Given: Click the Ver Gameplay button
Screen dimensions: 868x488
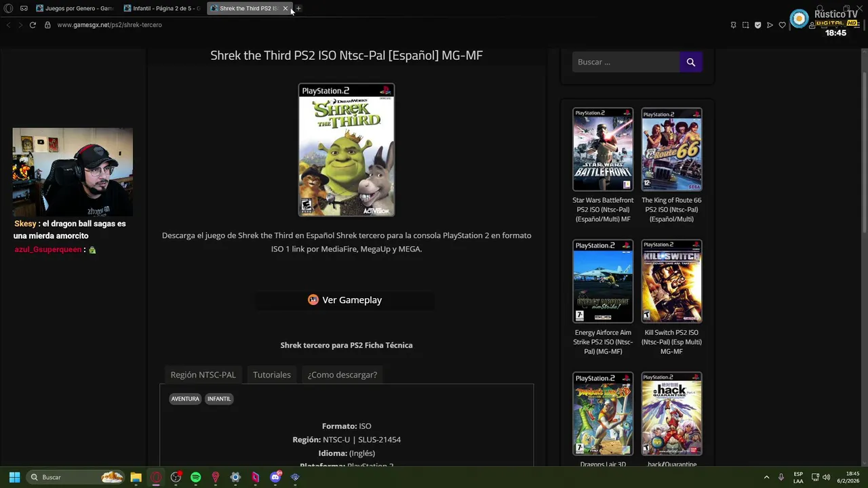Looking at the screenshot, I should pyautogui.click(x=345, y=300).
